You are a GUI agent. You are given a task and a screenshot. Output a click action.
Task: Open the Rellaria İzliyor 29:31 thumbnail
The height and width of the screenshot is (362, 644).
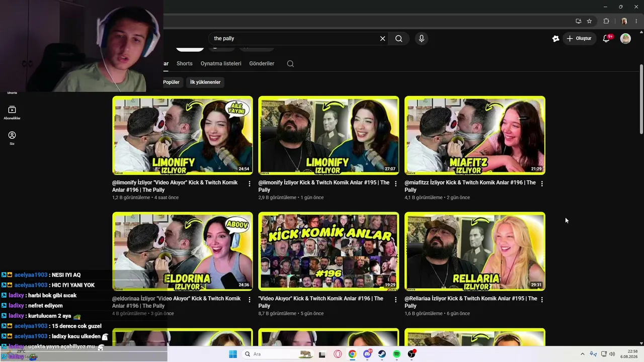(475, 251)
